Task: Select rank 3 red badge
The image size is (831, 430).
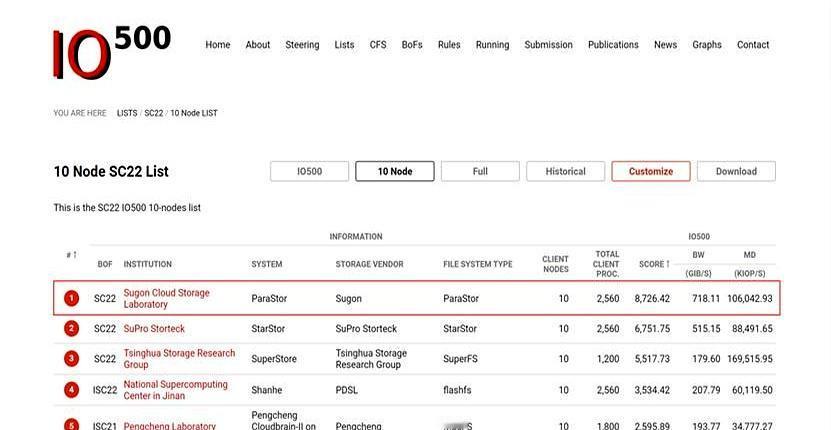Action: (x=71, y=359)
